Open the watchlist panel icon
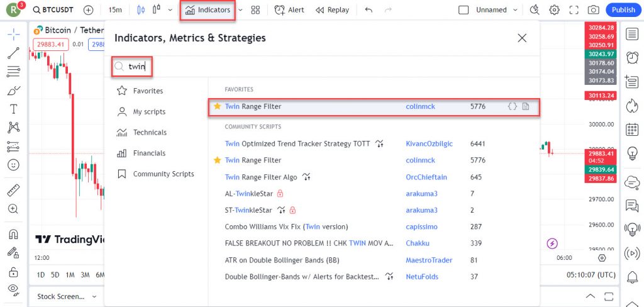The height and width of the screenshot is (307, 644). point(632,34)
